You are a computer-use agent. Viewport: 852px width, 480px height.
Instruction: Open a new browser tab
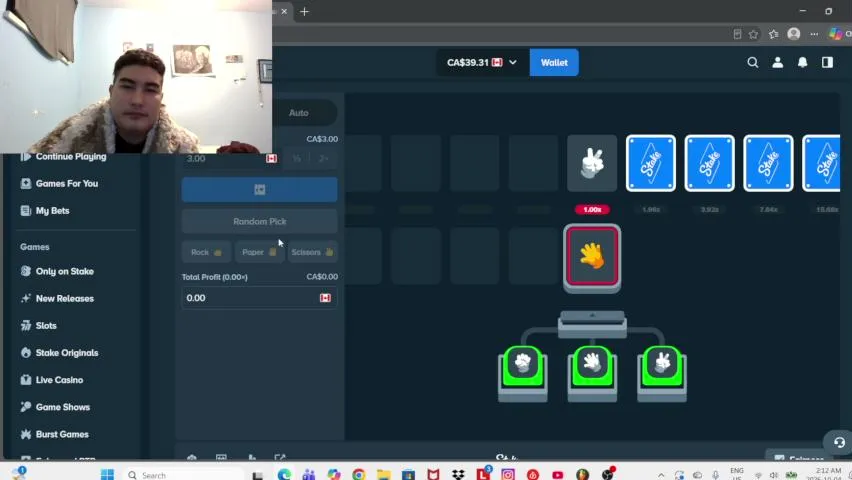[304, 11]
